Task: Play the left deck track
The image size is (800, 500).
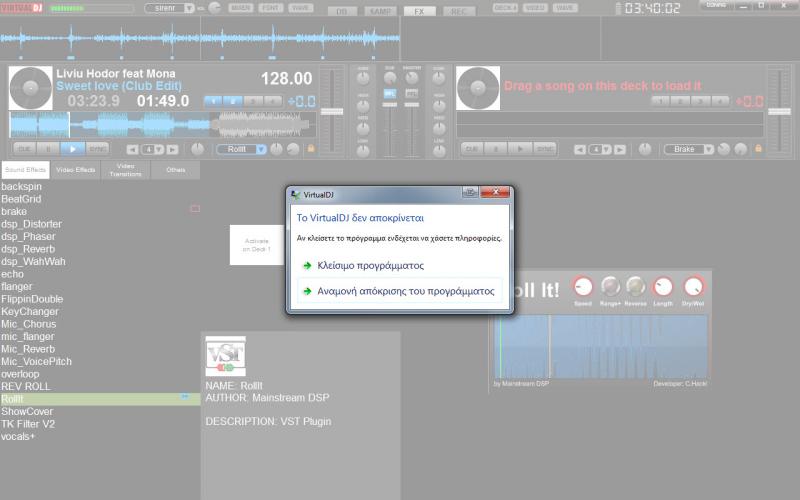Action: point(72,149)
